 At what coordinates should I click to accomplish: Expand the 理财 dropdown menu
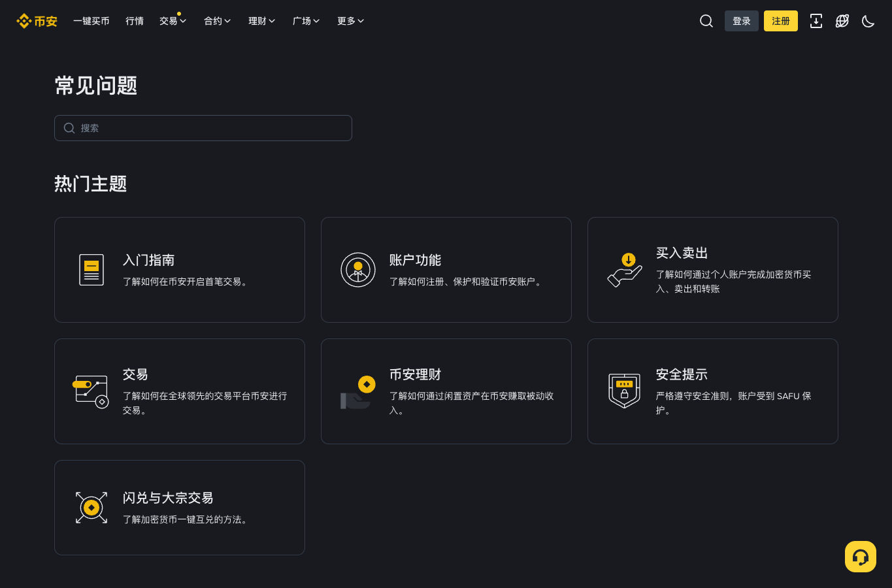coord(262,21)
